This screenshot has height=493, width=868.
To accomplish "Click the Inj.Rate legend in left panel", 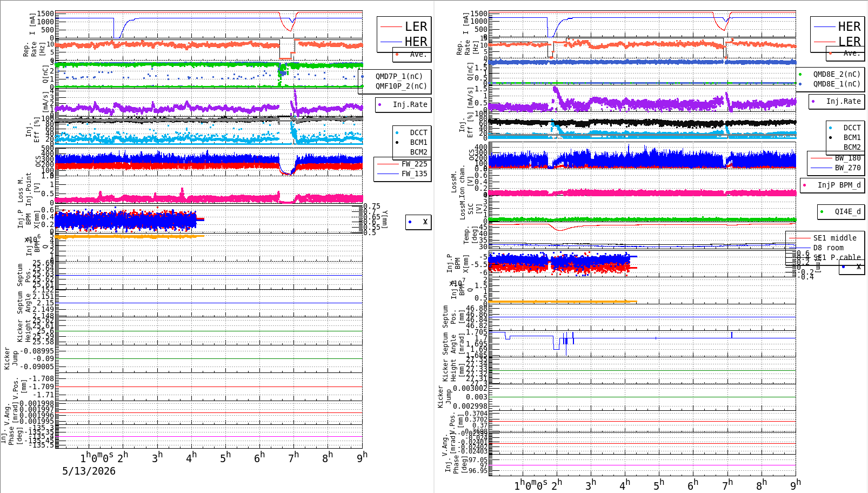I will point(410,104).
